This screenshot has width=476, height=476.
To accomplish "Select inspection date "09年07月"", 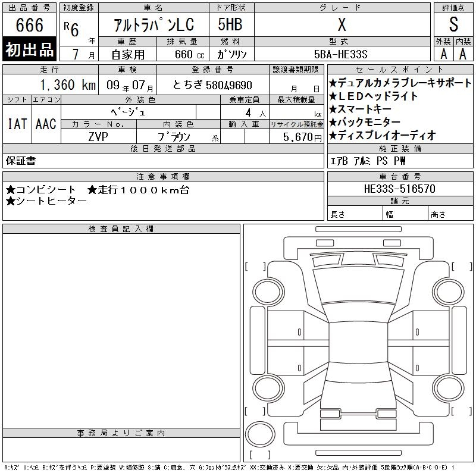I will coord(130,85).
